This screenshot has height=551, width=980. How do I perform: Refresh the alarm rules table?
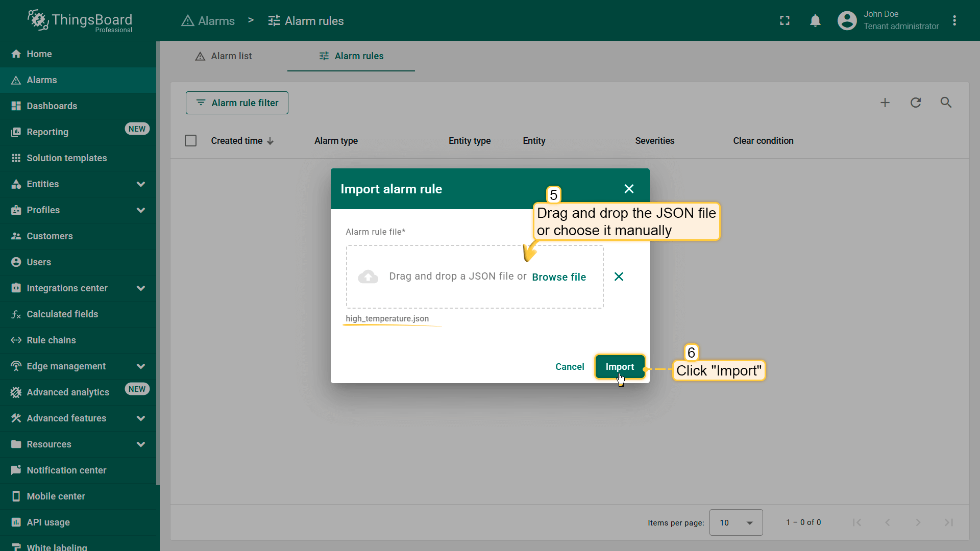coord(916,103)
